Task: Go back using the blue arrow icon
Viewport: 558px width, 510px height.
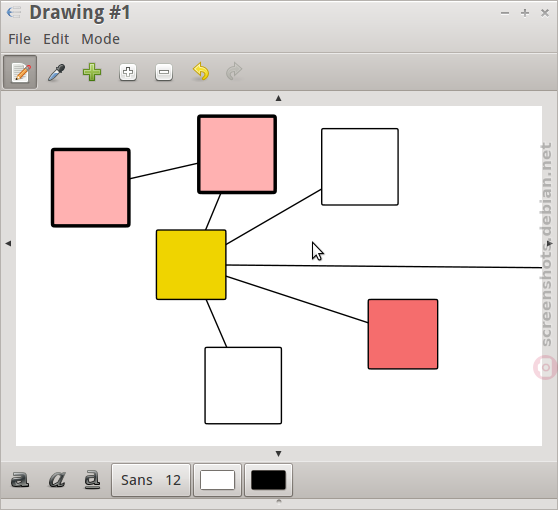Action: click(x=14, y=13)
